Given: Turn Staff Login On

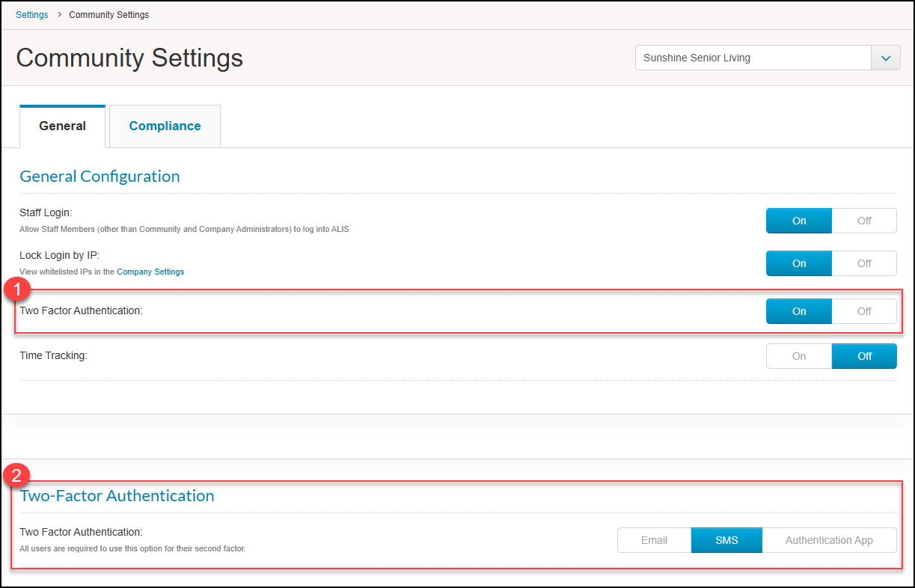Looking at the screenshot, I should coord(799,221).
